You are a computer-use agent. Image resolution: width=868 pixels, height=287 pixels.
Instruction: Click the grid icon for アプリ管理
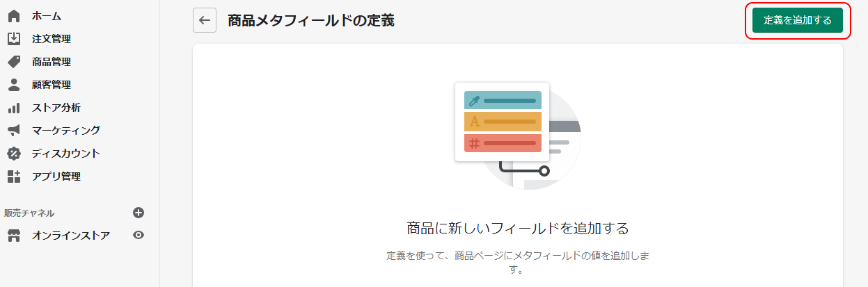tap(14, 177)
